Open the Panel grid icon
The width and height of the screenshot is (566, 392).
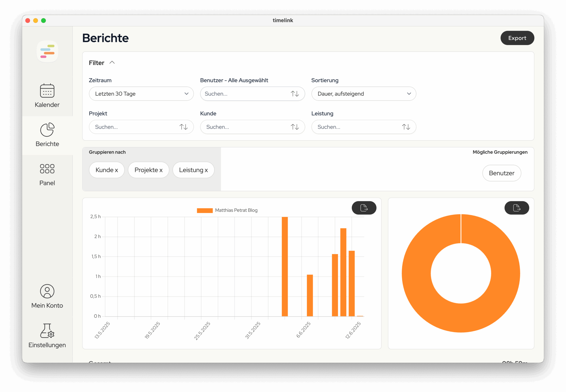point(47,169)
